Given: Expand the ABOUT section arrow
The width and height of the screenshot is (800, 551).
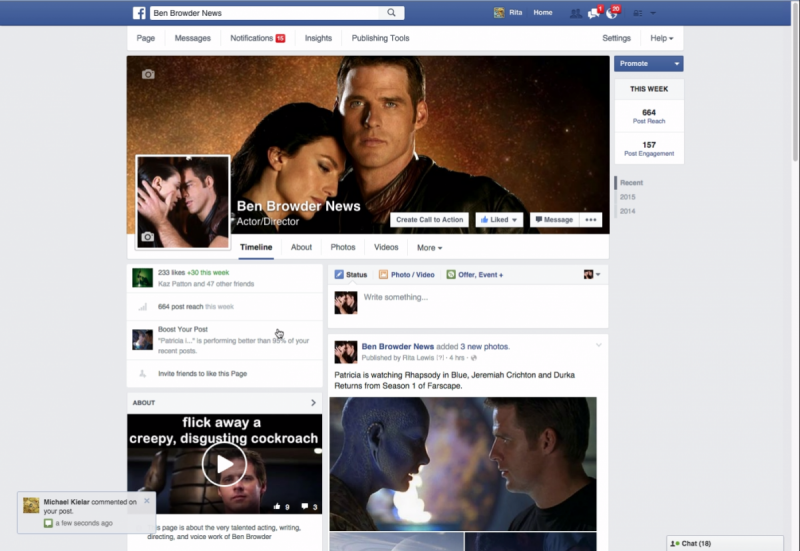Looking at the screenshot, I should pos(313,403).
